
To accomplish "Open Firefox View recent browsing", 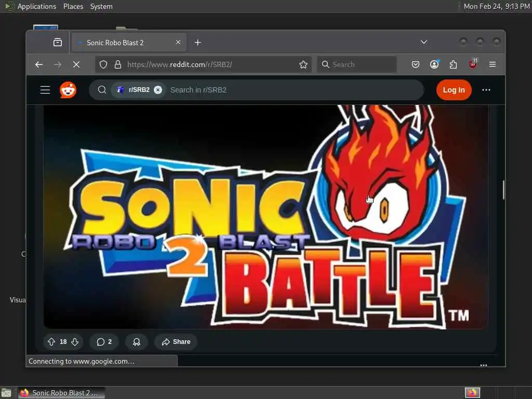I will 58,43.
